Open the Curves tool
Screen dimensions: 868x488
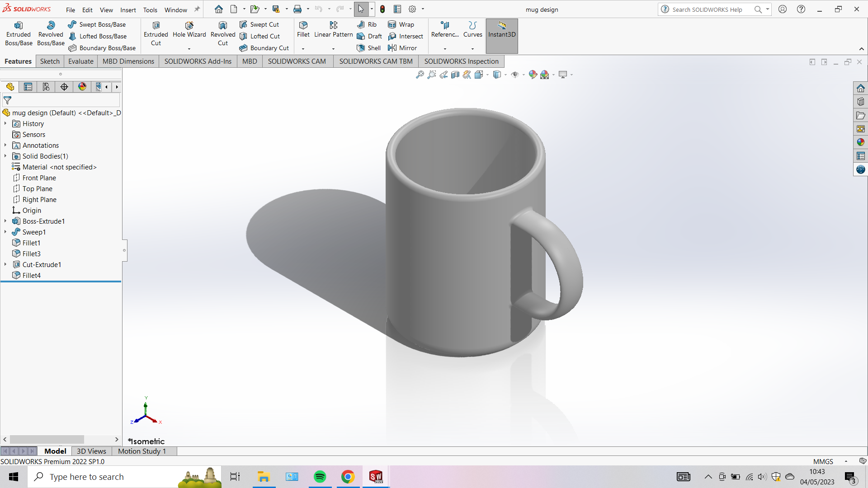[x=473, y=30]
